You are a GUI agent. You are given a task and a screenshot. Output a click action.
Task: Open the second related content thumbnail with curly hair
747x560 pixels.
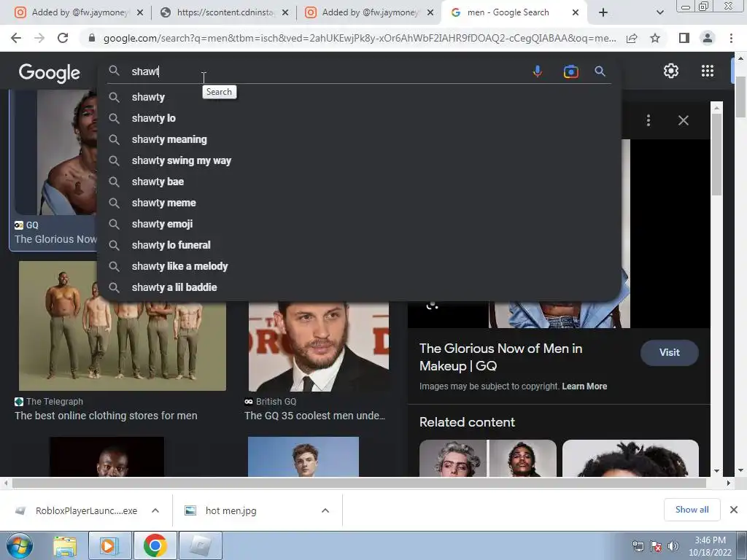(630, 458)
